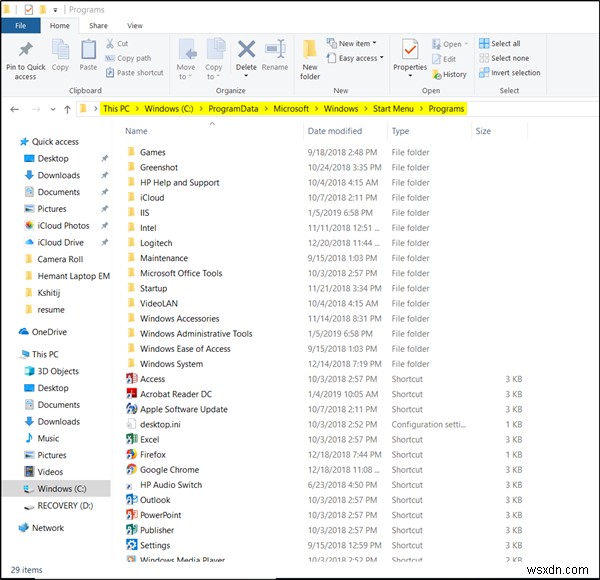Image resolution: width=600 pixels, height=580 pixels.
Task: Open the Quick Access Toolbar customize arrow
Action: (x=55, y=10)
